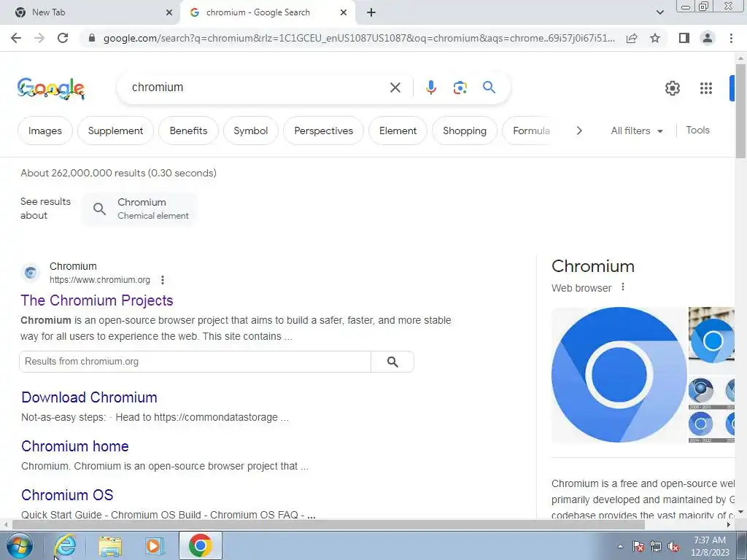
Task: Select the Element filter chip
Action: (x=398, y=131)
